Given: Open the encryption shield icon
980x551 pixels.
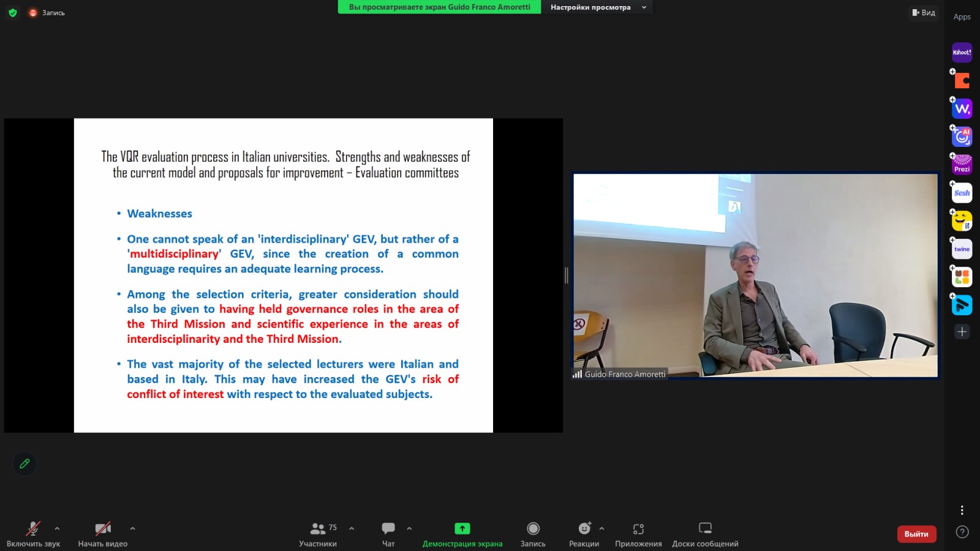Looking at the screenshot, I should 13,12.
